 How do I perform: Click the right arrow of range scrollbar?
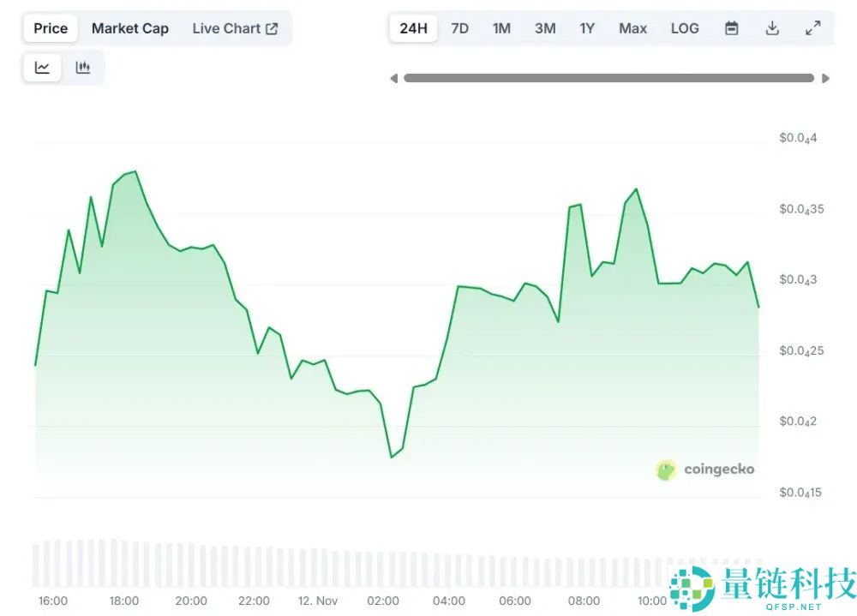825,78
